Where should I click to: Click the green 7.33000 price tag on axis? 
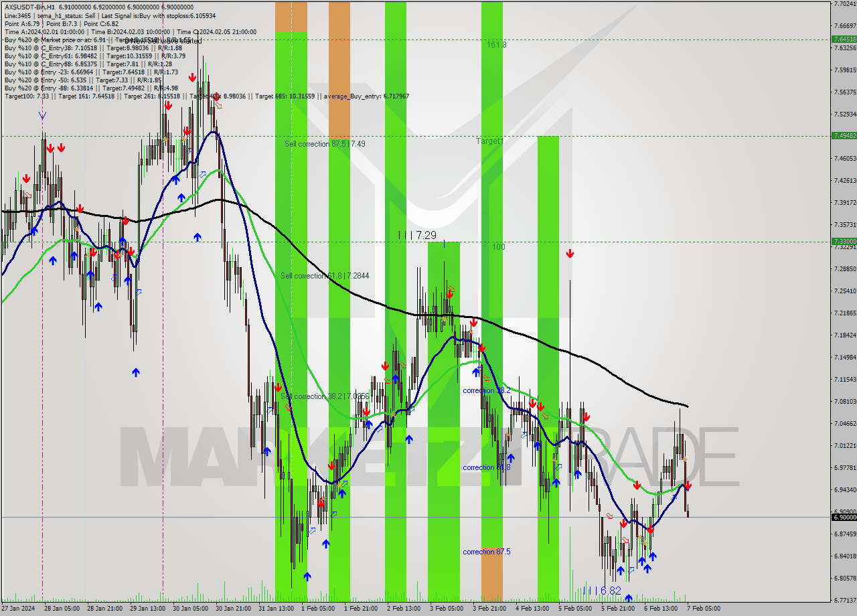(844, 242)
